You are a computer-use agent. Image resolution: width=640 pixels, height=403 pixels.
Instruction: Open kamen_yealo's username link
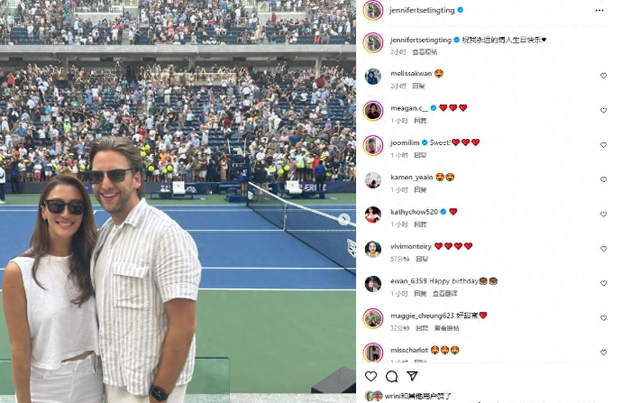(411, 177)
